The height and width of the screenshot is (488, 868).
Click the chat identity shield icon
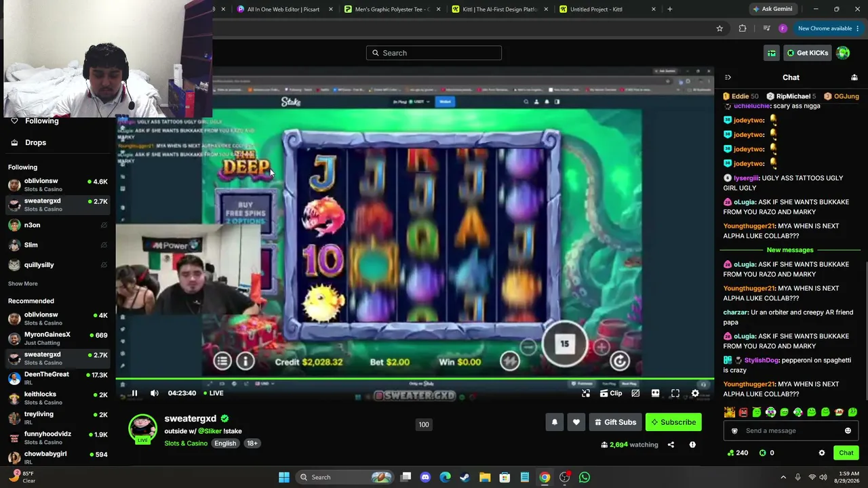point(734,430)
